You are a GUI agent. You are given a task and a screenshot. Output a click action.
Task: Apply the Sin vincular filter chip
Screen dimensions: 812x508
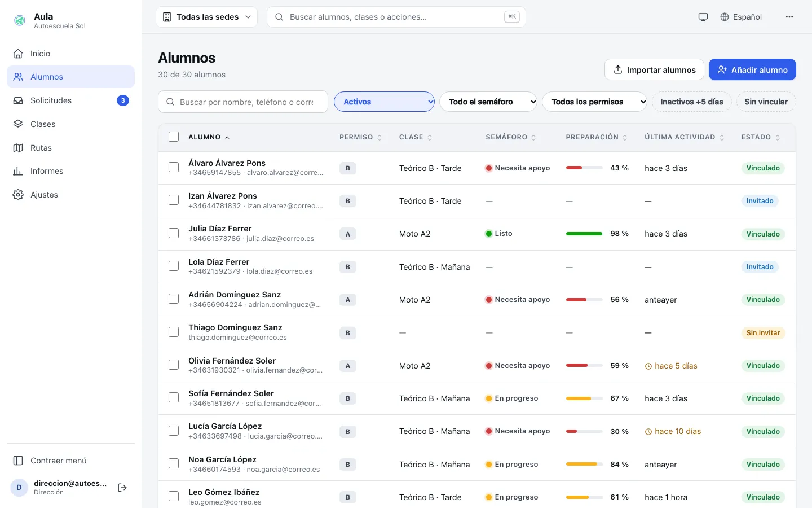tap(766, 102)
